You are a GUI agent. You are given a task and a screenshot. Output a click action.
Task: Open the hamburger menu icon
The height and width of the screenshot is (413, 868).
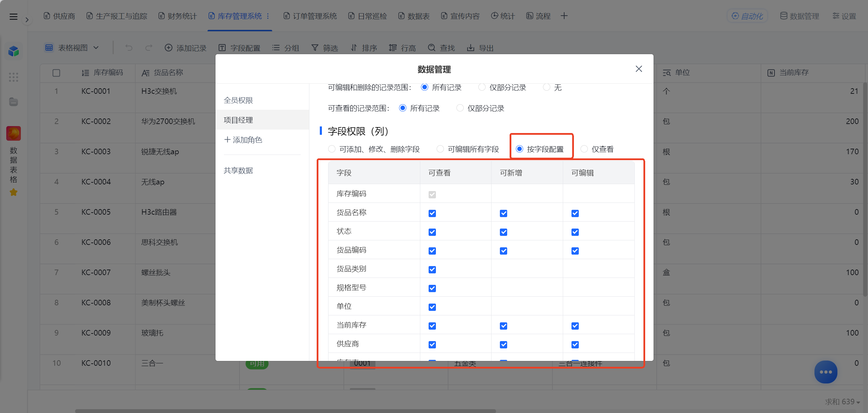[13, 17]
